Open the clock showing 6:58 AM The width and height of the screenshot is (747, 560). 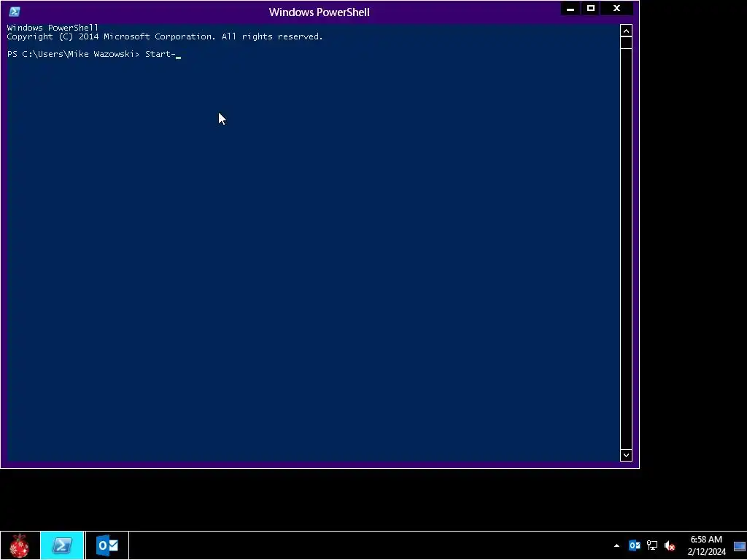[706, 545]
